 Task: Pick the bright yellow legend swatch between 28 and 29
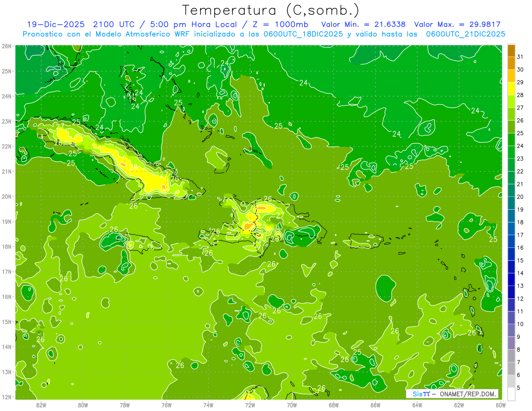point(511,88)
